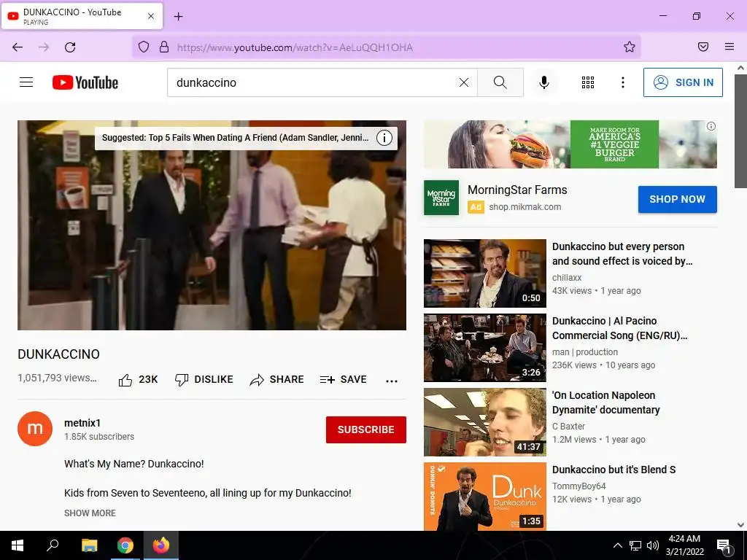
Task: Open the metnix1 channel name link
Action: point(82,423)
